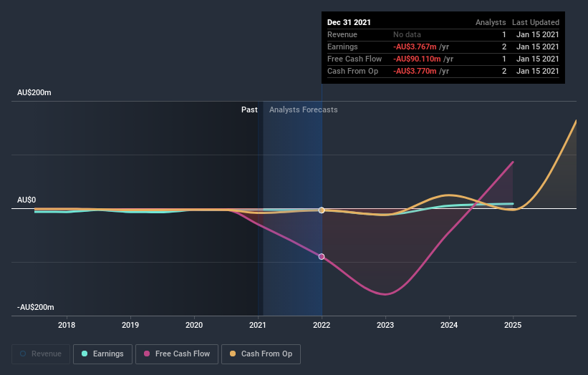Image resolution: width=588 pixels, height=375 pixels.
Task: Click the Cash From Op row label in tooltip
Action: point(352,71)
